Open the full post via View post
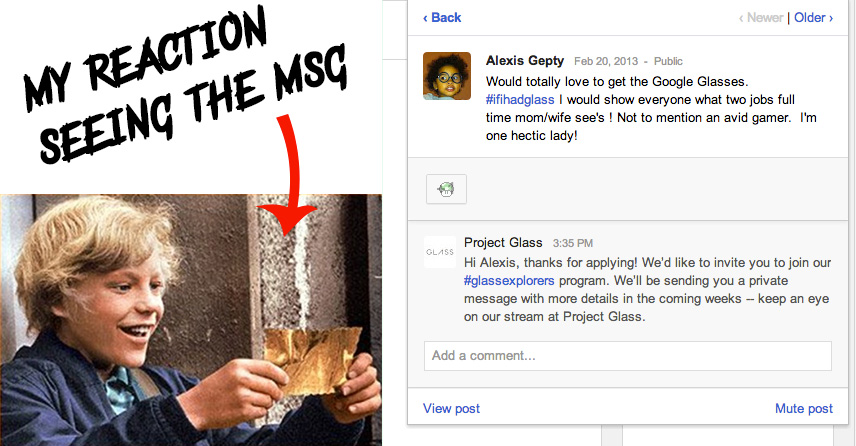856x446 pixels. pos(451,408)
